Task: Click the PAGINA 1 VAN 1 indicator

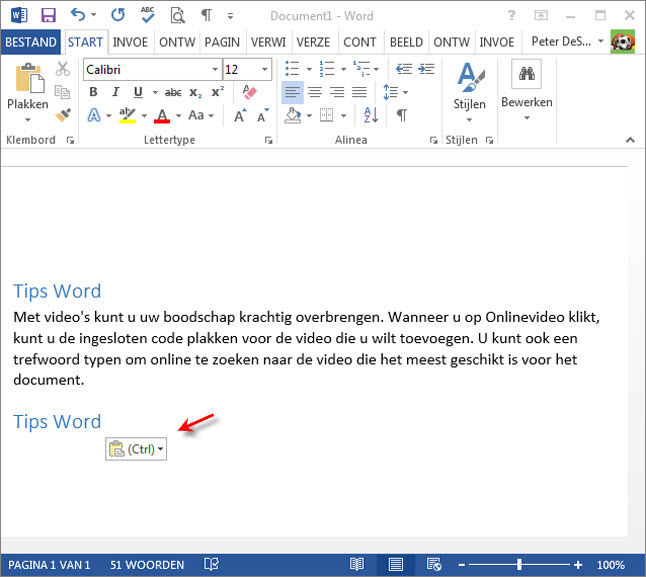Action: coord(49,565)
